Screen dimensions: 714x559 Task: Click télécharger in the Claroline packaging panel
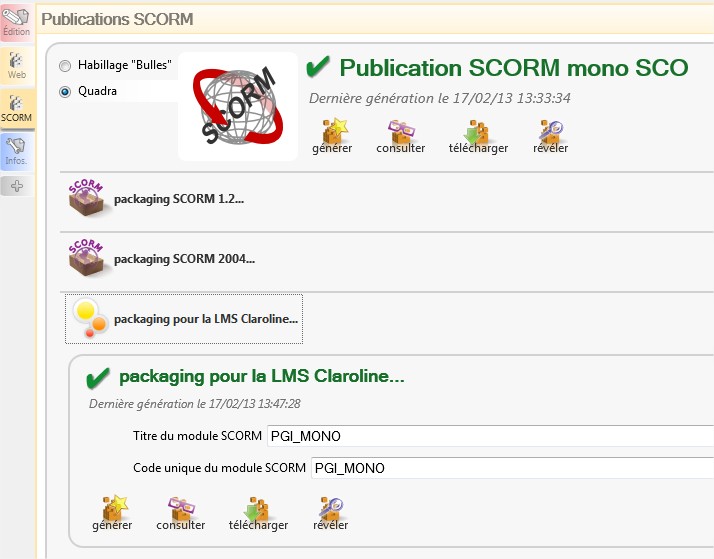258,513
